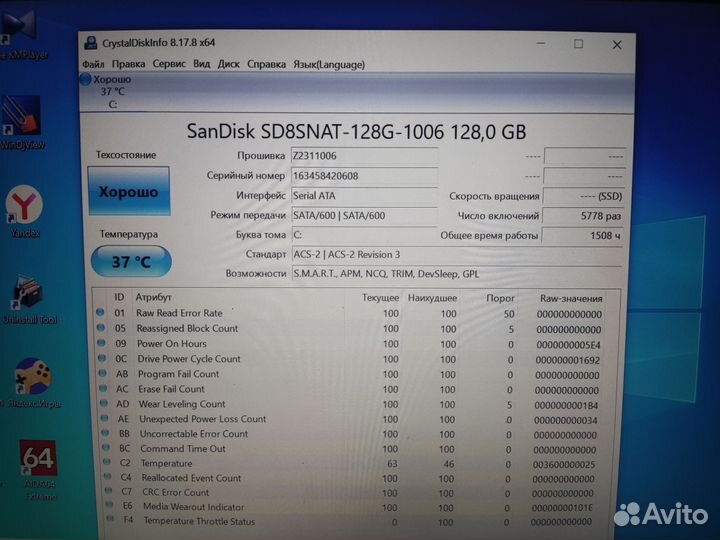Open the KMPlayer desktop icon

coord(23,34)
